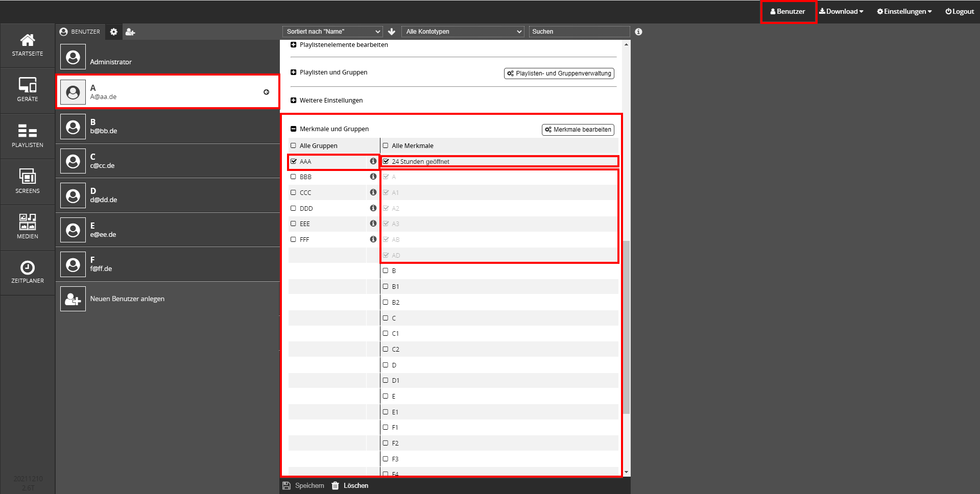Open the Download menu

coord(841,11)
